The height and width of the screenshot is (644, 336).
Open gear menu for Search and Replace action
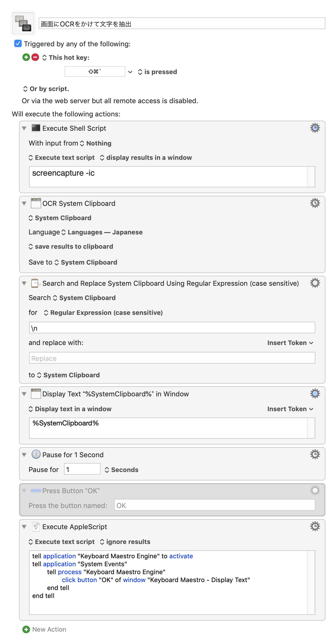pos(315,283)
